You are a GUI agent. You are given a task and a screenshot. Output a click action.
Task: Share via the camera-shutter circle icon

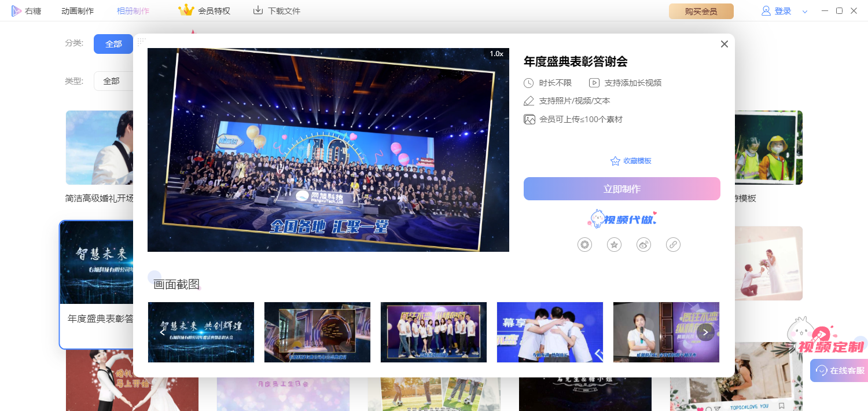click(585, 244)
